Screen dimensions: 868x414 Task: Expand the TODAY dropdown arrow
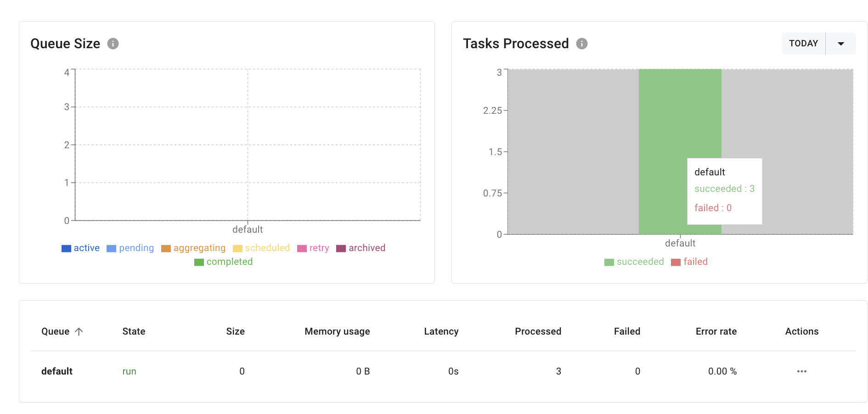coord(841,44)
